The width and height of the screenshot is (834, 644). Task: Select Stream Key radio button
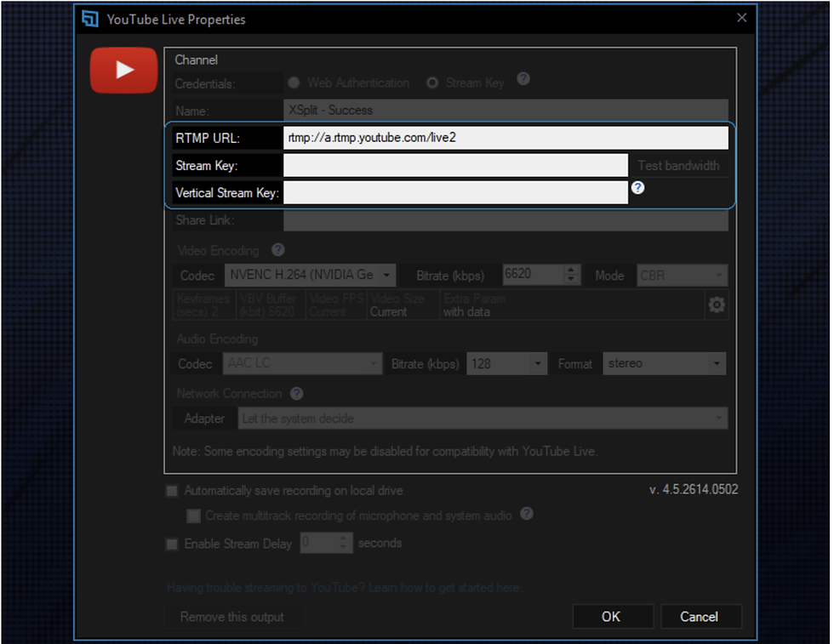point(432,83)
